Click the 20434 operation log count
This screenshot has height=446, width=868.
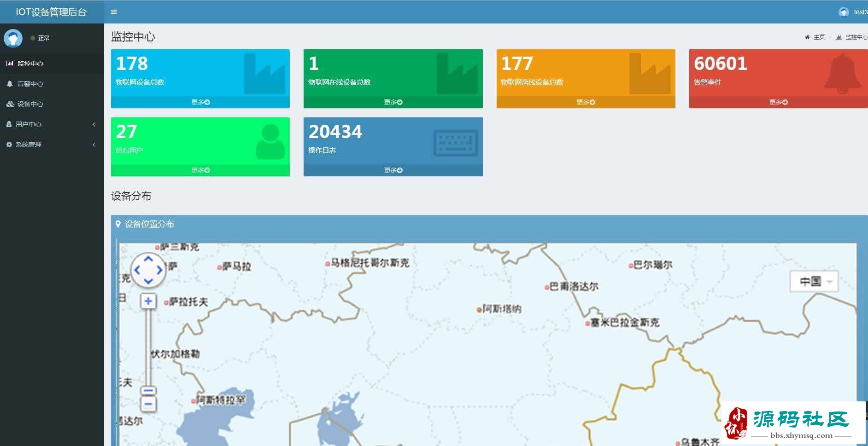coord(335,132)
